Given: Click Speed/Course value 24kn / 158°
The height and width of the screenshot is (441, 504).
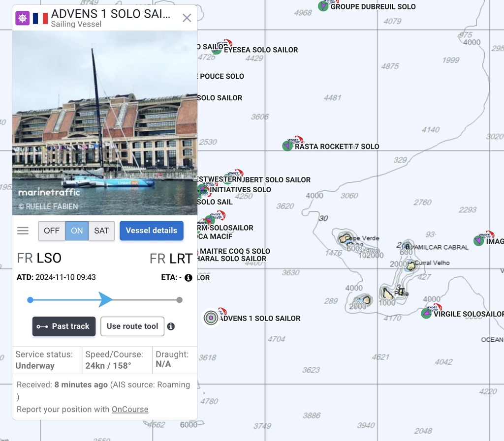Looking at the screenshot, I should tap(108, 366).
